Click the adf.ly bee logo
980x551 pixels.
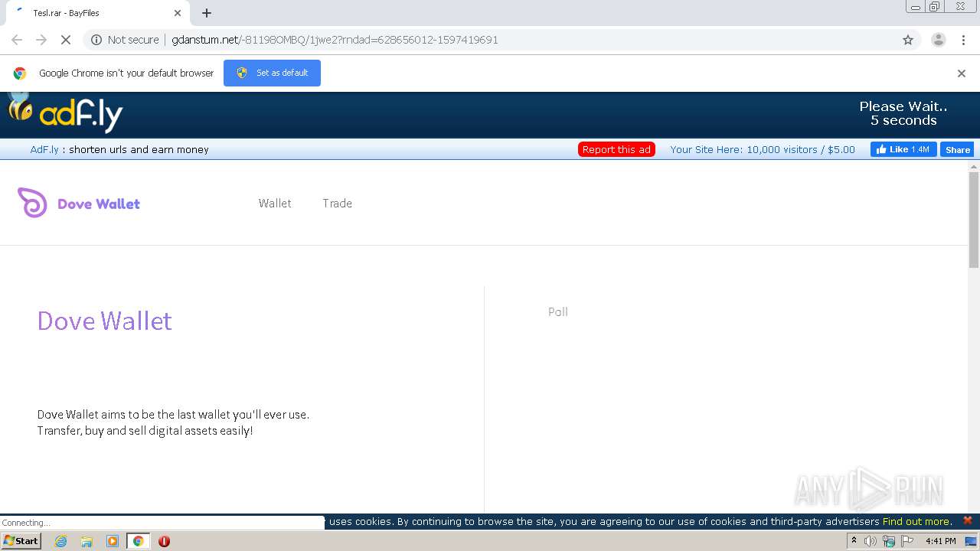pyautogui.click(x=65, y=114)
